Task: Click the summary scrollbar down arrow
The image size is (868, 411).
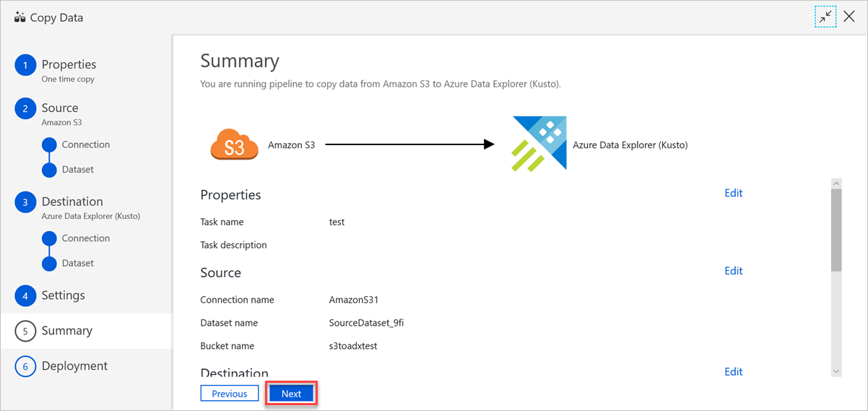Action: coord(836,371)
